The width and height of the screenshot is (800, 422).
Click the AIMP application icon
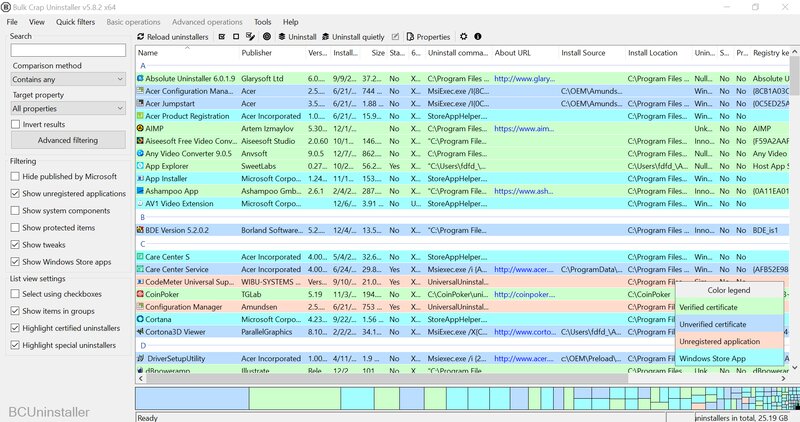tap(140, 129)
